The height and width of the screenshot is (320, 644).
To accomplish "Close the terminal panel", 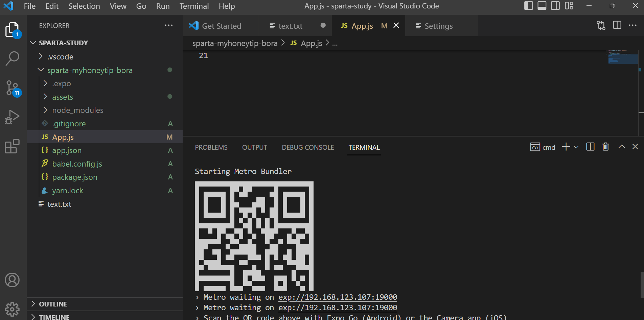I will [x=635, y=146].
